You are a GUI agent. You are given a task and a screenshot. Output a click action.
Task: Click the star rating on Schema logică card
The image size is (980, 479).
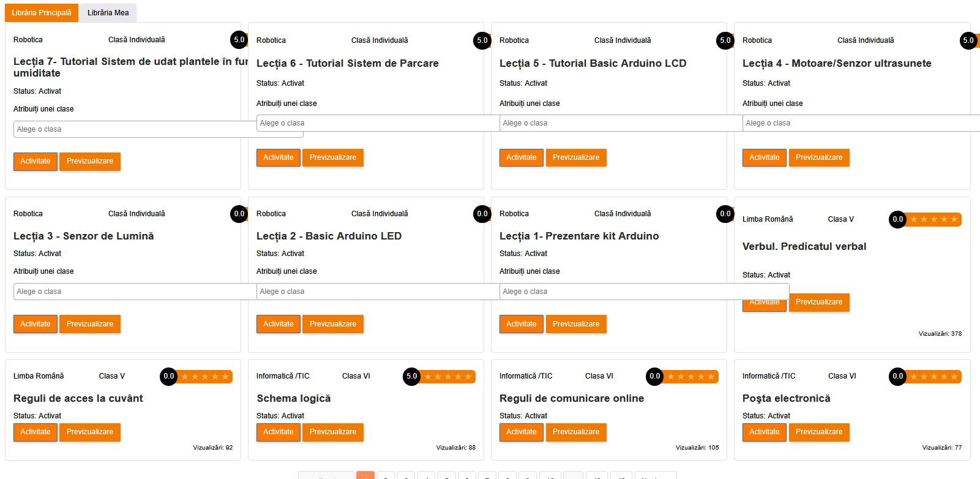[x=447, y=377]
